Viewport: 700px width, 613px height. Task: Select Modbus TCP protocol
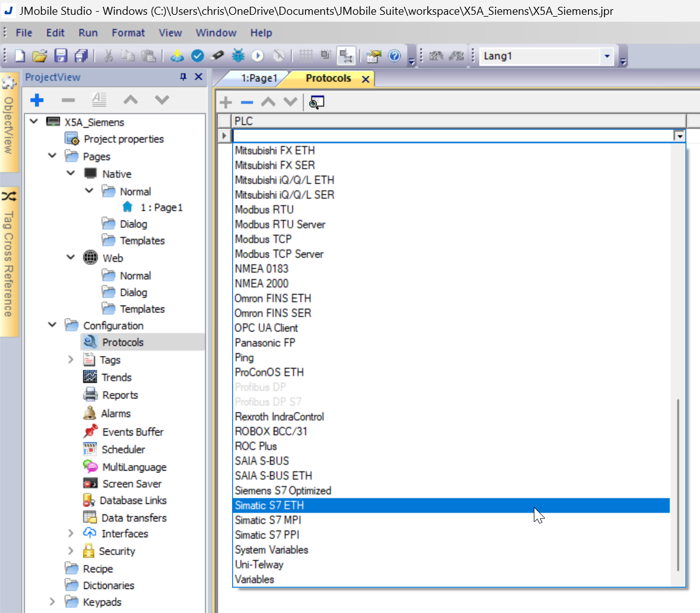[x=451, y=239]
